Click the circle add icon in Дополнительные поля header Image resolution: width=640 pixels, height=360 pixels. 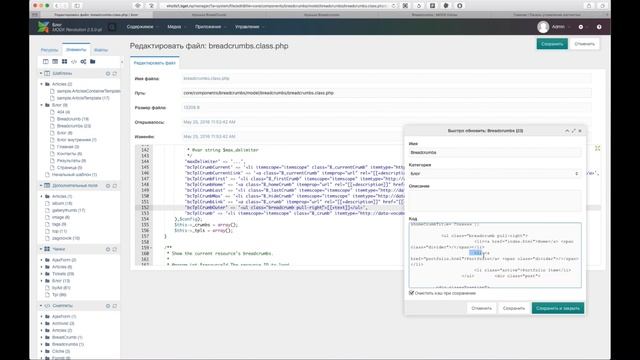108,186
